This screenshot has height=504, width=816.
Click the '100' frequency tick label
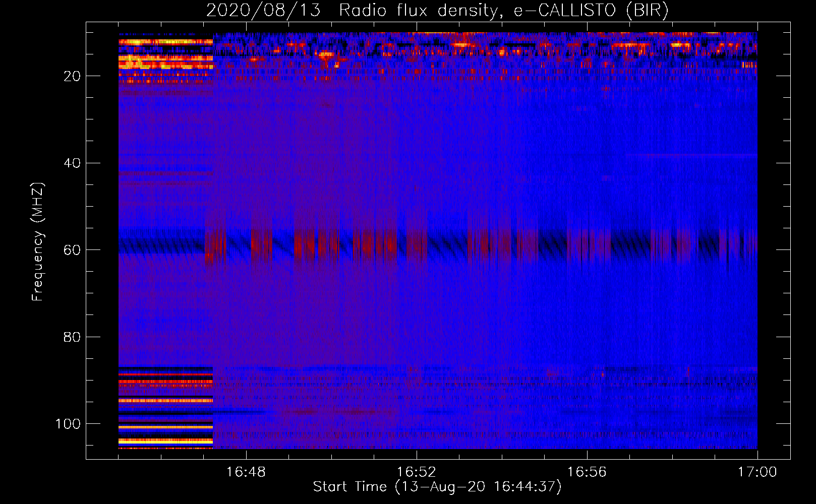(x=68, y=424)
